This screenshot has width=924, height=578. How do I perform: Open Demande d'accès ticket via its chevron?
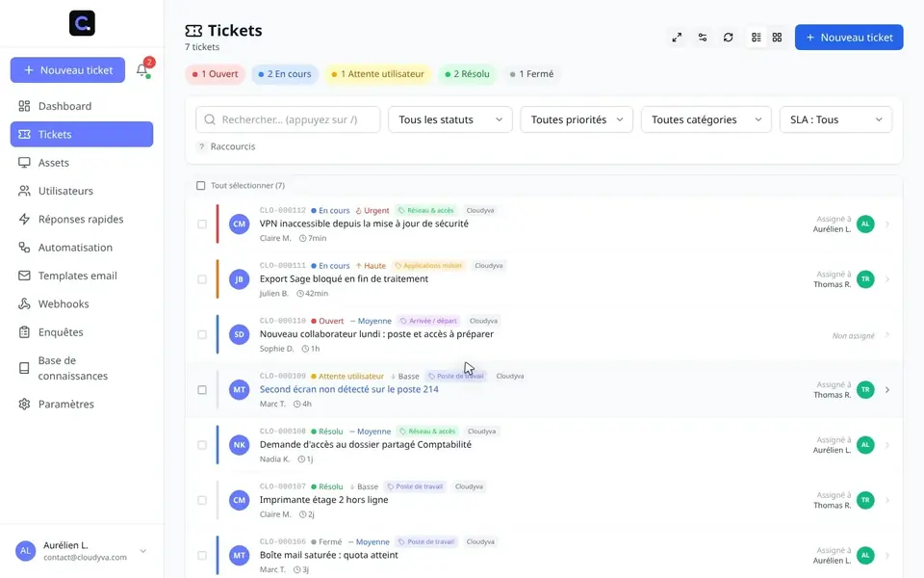point(887,445)
